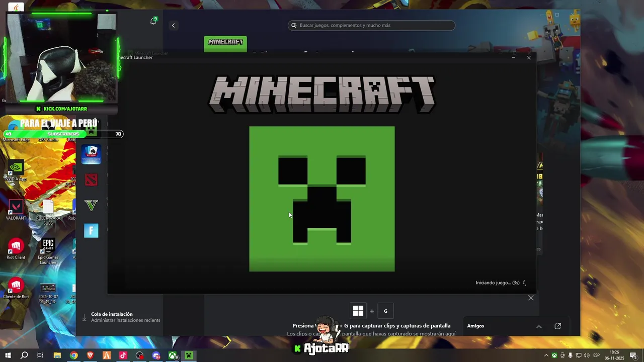This screenshot has height=362, width=644.
Task: Change ESP input language
Action: point(597,355)
